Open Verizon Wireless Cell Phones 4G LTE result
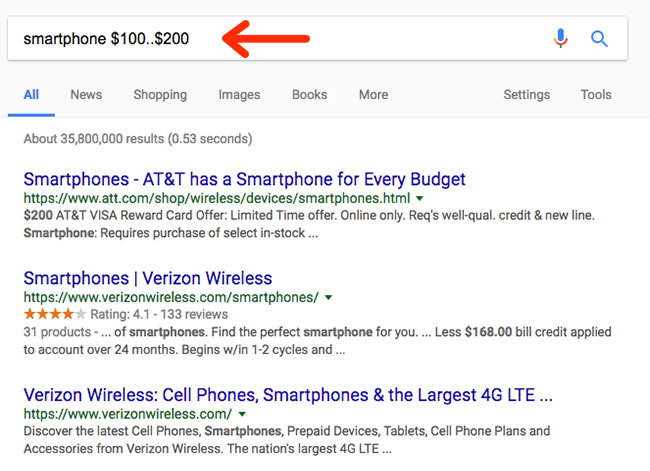 tap(288, 395)
